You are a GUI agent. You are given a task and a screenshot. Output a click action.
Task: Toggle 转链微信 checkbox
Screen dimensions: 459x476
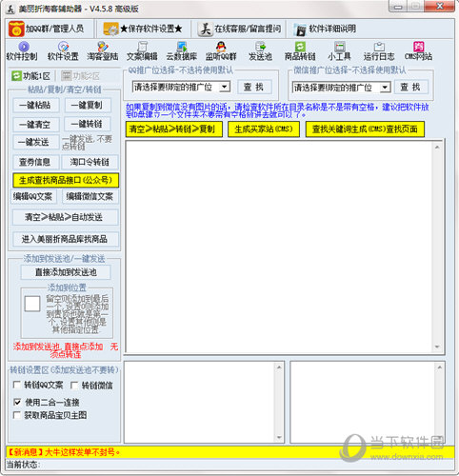[74, 386]
